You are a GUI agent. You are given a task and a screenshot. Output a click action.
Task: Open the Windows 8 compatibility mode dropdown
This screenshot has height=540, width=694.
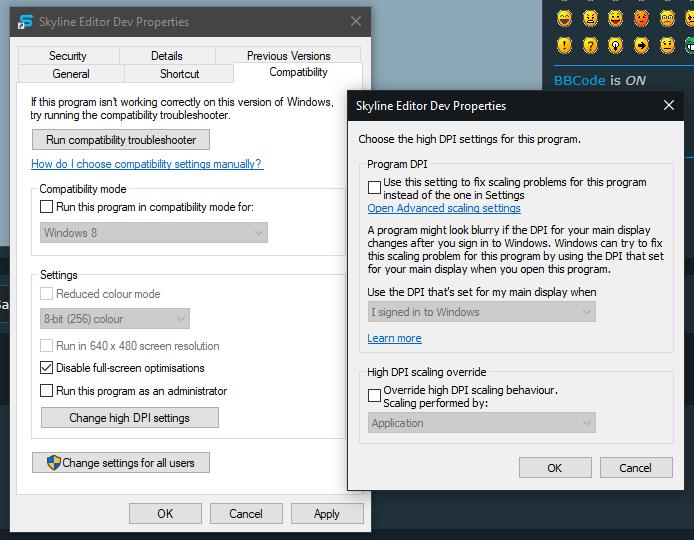coord(154,232)
